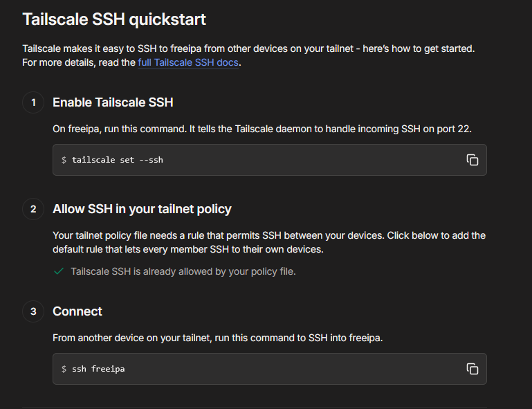The width and height of the screenshot is (532, 409).
Task: Click the dollar prompt before tailscale set
Action: pyautogui.click(x=64, y=160)
